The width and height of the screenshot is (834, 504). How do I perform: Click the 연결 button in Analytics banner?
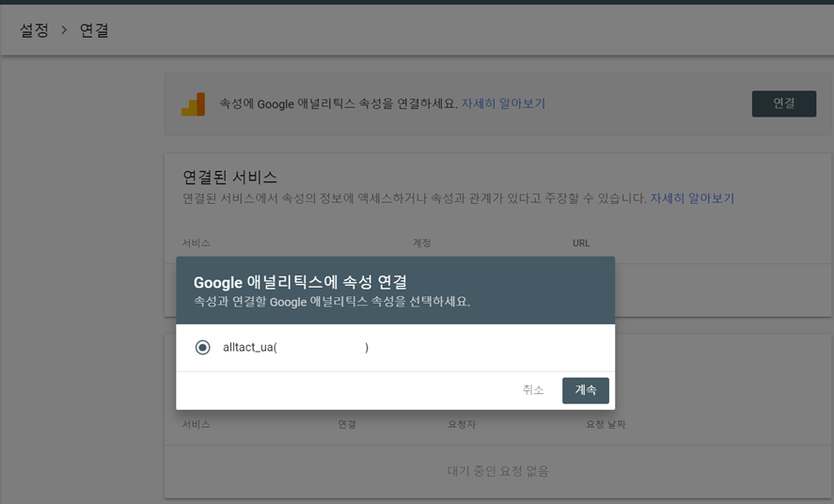click(783, 103)
